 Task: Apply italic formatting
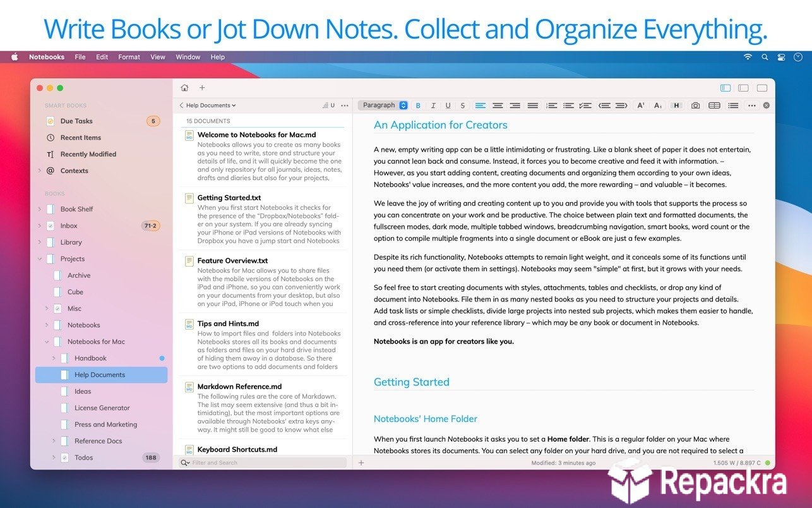[433, 106]
